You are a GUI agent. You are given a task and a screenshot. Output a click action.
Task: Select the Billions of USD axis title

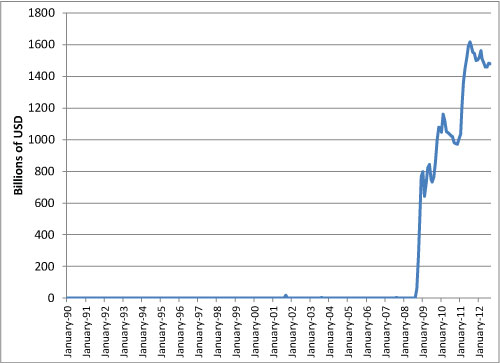(18, 155)
